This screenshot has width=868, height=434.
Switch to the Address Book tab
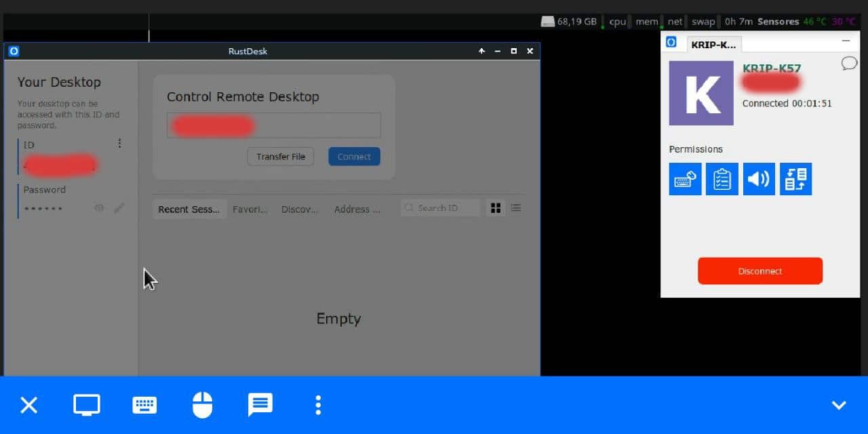[x=357, y=209]
